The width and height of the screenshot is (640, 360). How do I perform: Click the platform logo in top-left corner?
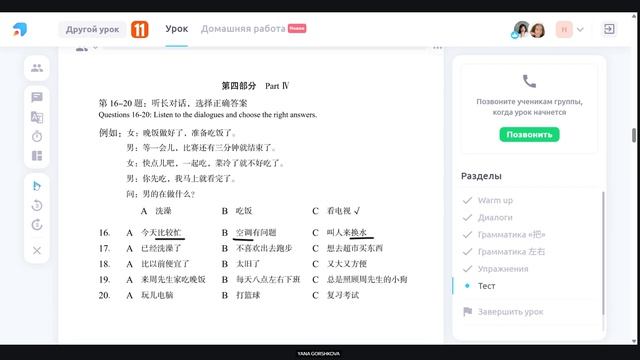point(20,29)
